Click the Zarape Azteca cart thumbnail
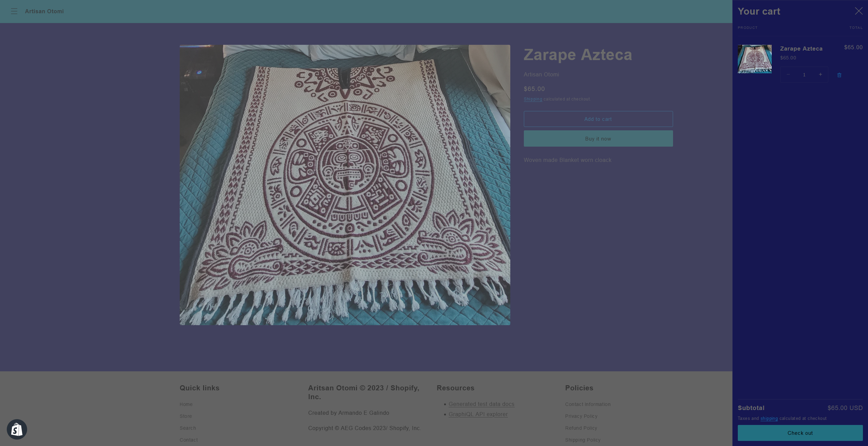This screenshot has width=868, height=446. (754, 59)
